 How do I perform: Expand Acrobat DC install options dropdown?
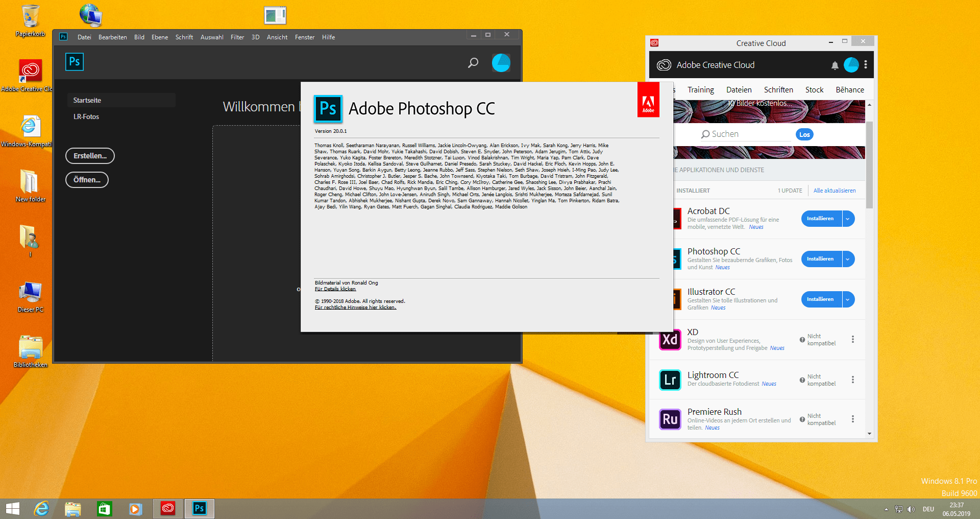(x=848, y=219)
